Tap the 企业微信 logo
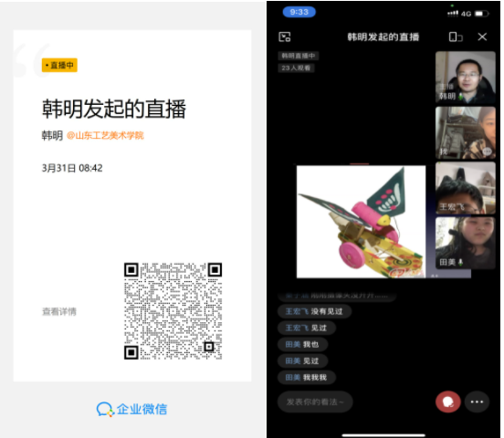This screenshot has width=504, height=438. [x=131, y=409]
